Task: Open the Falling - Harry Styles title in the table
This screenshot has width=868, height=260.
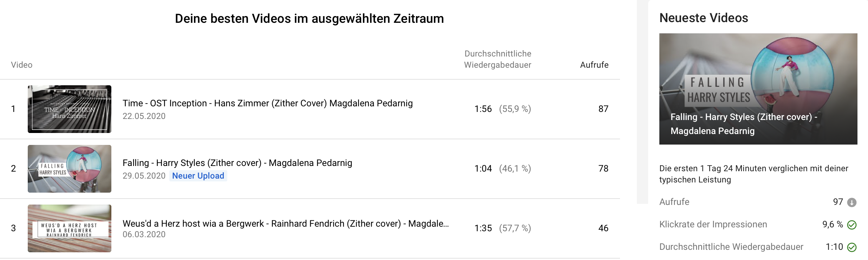Action: point(237,163)
